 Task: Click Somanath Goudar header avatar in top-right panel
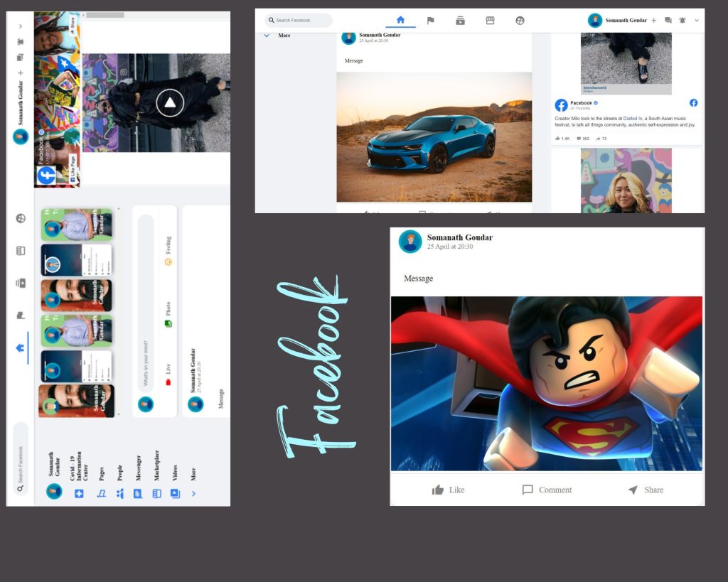pos(595,21)
